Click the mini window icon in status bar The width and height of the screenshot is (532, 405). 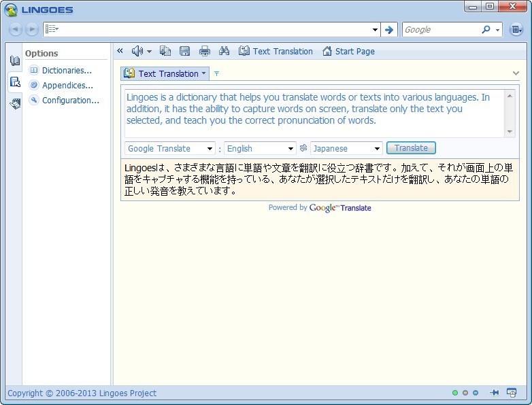(x=512, y=393)
